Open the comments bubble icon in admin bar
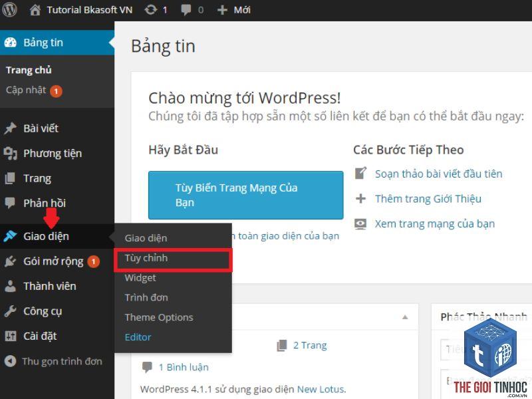The image size is (532, 399). coord(186,10)
